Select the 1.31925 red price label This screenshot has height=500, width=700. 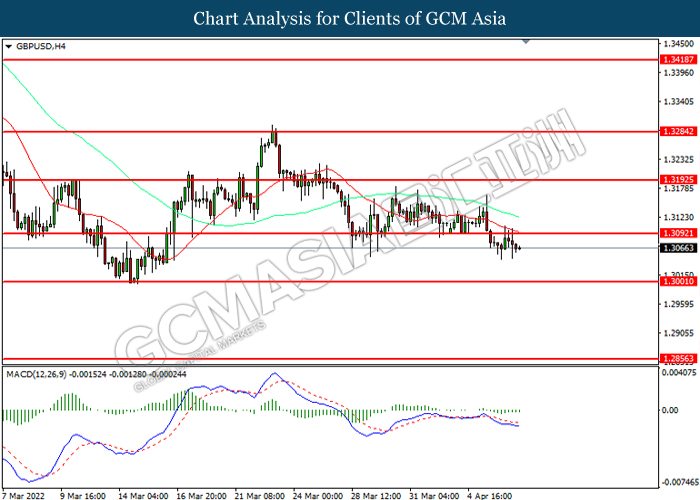coord(678,179)
